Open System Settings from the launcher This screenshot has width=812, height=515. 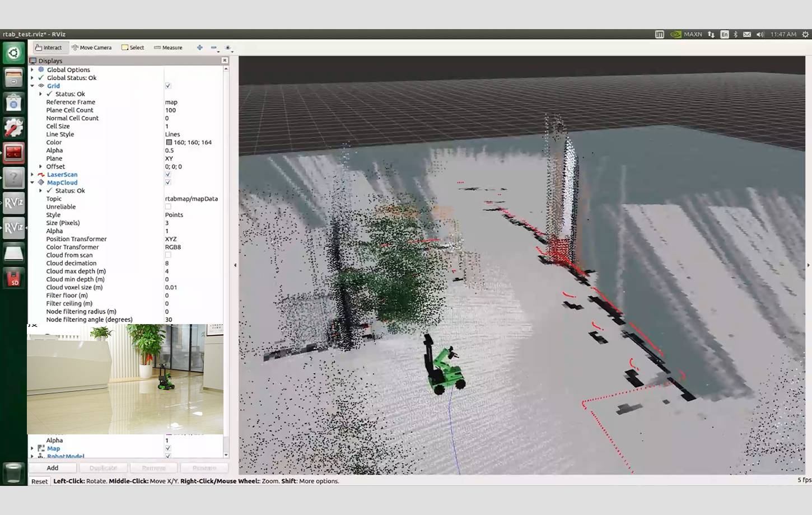(13, 128)
